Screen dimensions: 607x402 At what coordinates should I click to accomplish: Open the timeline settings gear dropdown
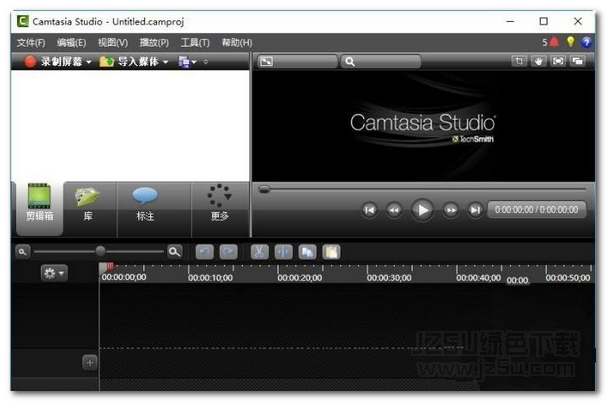coord(54,273)
